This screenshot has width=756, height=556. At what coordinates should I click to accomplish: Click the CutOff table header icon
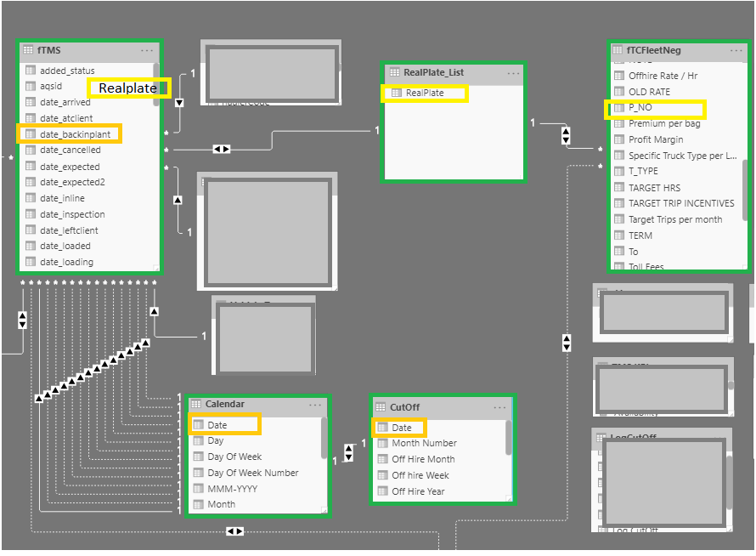point(381,407)
